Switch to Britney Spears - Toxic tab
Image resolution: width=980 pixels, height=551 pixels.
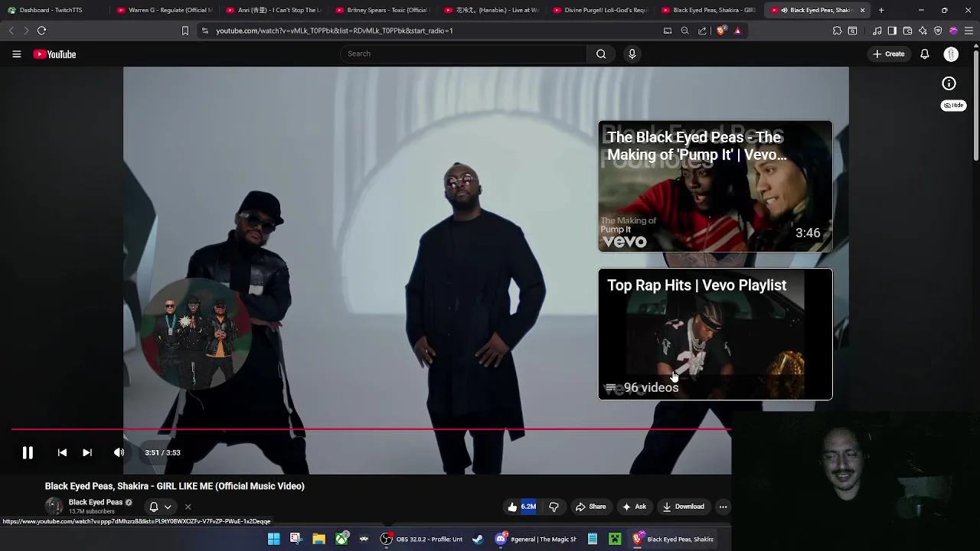click(x=382, y=10)
